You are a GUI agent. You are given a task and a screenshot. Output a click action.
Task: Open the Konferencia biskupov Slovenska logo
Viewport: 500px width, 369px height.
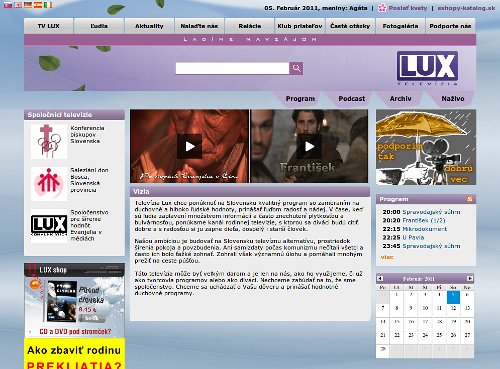click(49, 141)
